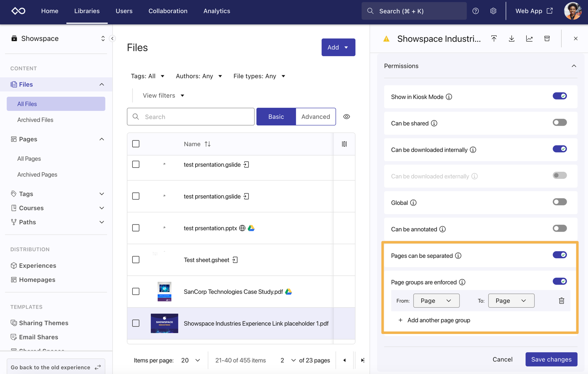Switch to Advanced search mode

pos(316,117)
